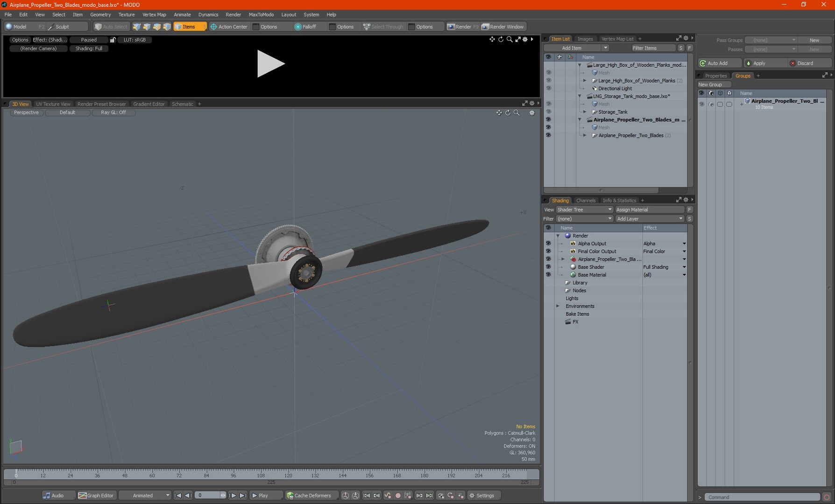
Task: Open preview settings gear icon
Action: pos(525,39)
